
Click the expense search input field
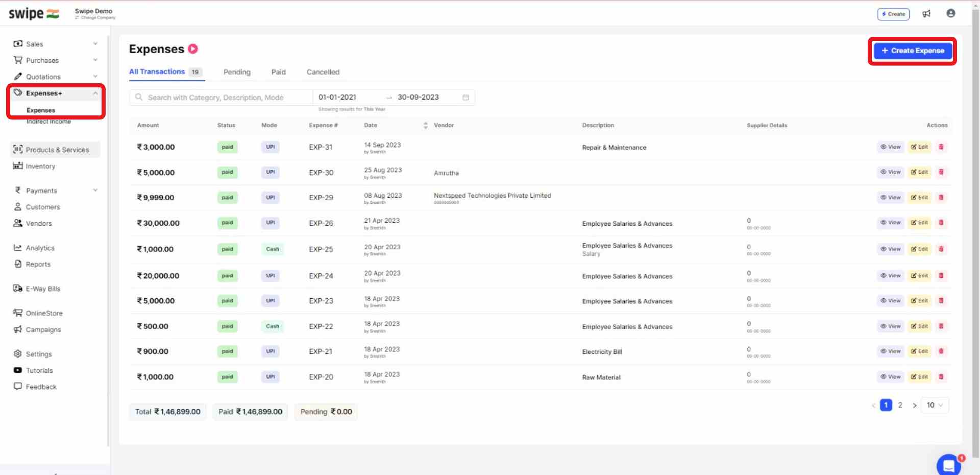[221, 97]
